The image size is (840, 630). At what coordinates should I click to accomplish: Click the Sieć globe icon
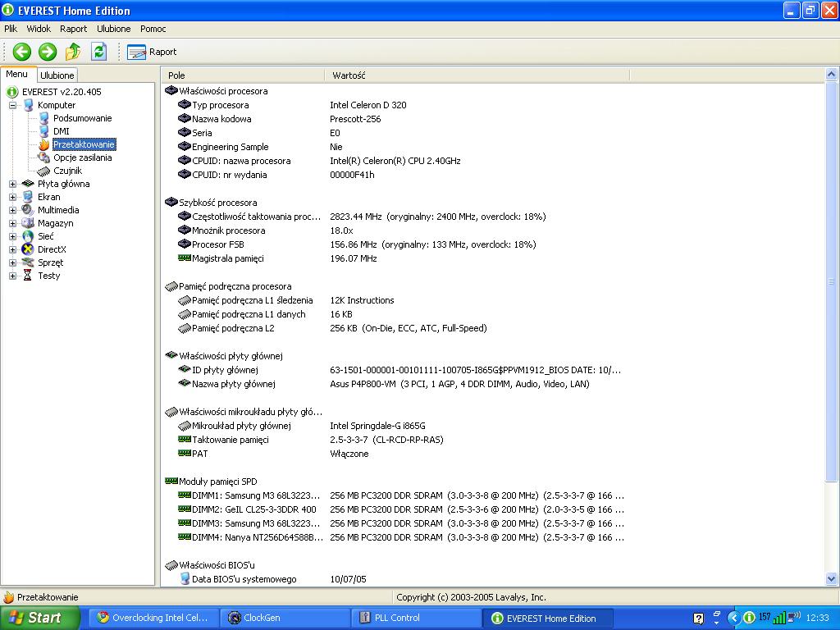(28, 236)
